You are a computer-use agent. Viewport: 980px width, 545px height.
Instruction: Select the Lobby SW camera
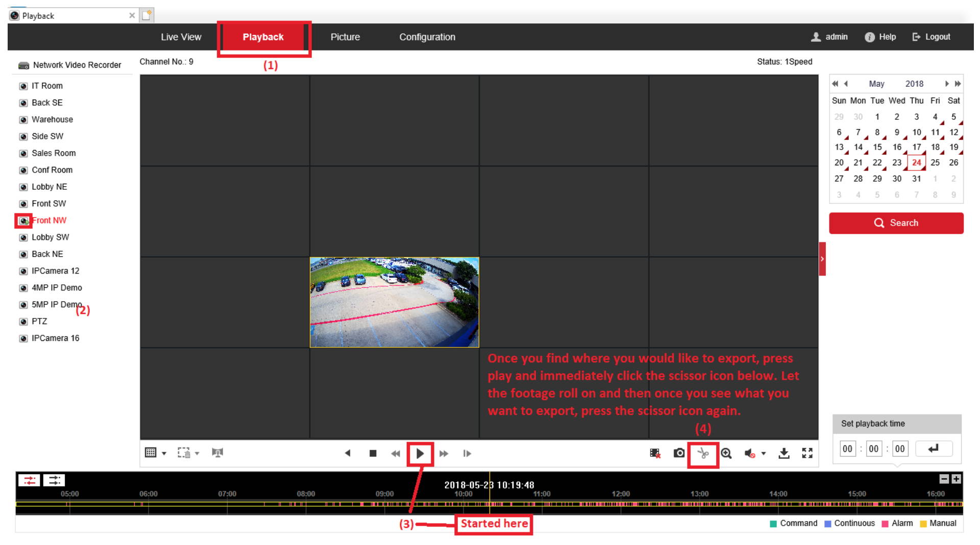[x=50, y=237]
